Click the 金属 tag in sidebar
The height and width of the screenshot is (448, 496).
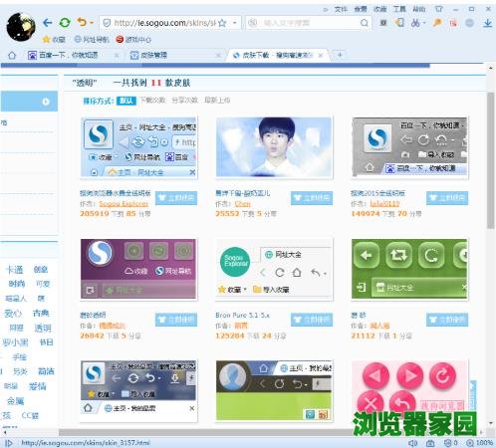pos(16,401)
